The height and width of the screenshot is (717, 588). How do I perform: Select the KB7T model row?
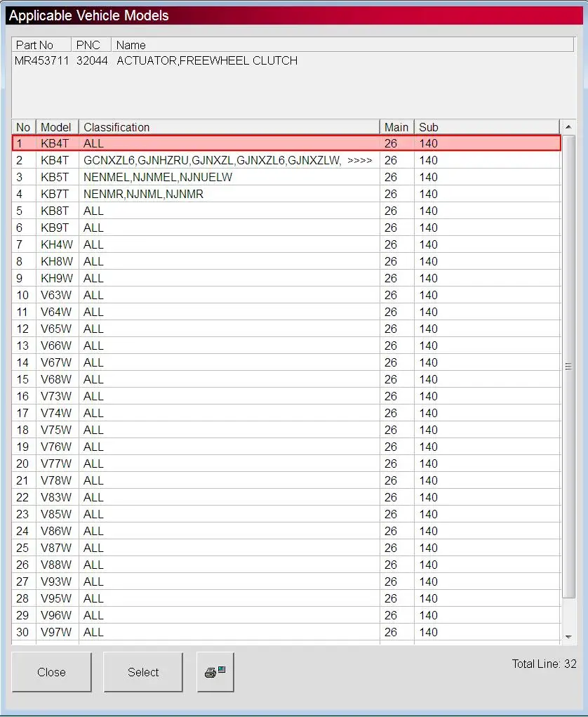(x=286, y=195)
